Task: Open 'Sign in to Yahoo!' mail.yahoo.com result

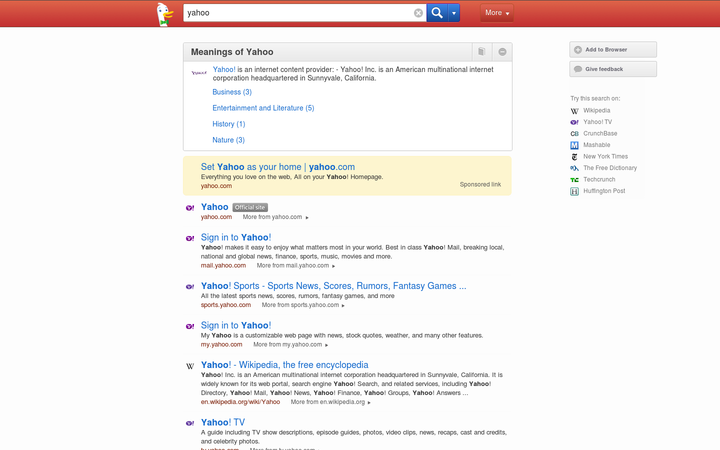Action: (236, 237)
